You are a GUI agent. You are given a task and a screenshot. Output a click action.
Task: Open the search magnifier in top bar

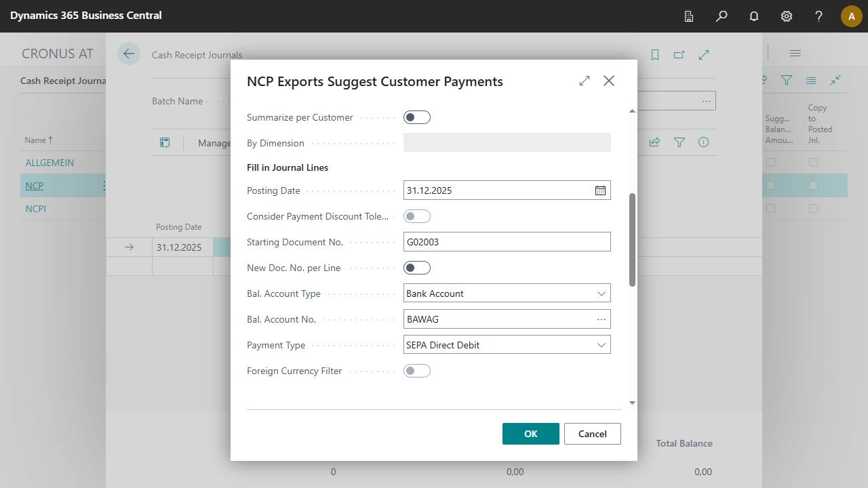coord(722,16)
